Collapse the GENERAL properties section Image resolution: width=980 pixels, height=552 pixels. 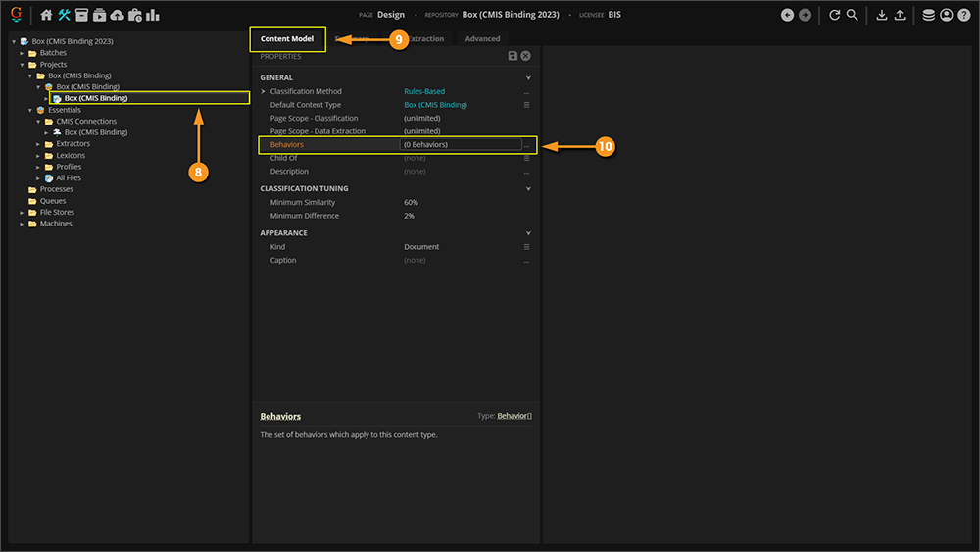[528, 77]
